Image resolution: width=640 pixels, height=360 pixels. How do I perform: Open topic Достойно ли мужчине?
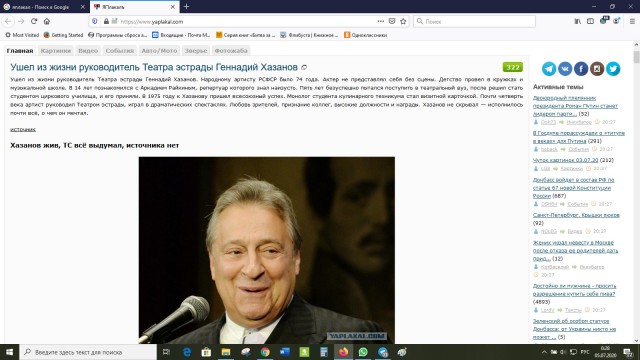tap(574, 290)
